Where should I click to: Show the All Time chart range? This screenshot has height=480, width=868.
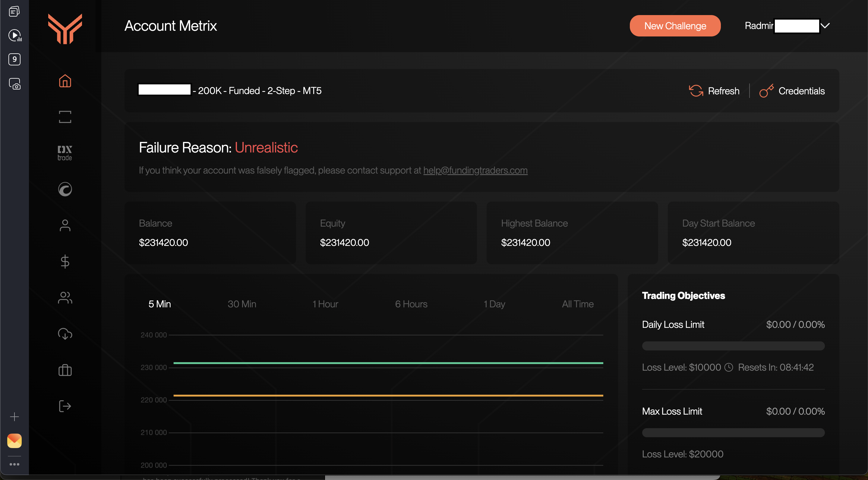point(578,304)
